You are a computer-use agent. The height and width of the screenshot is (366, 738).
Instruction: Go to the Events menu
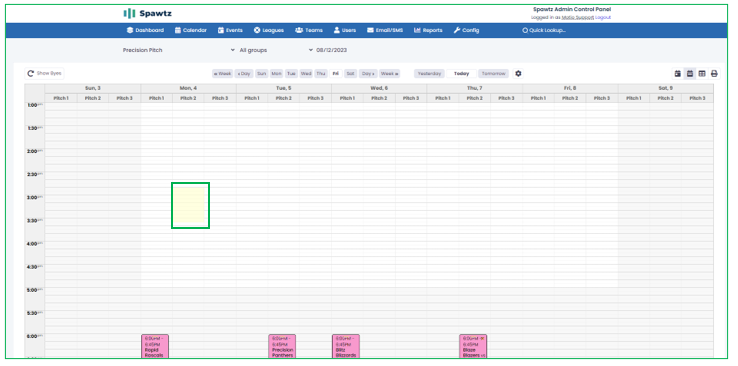click(230, 30)
